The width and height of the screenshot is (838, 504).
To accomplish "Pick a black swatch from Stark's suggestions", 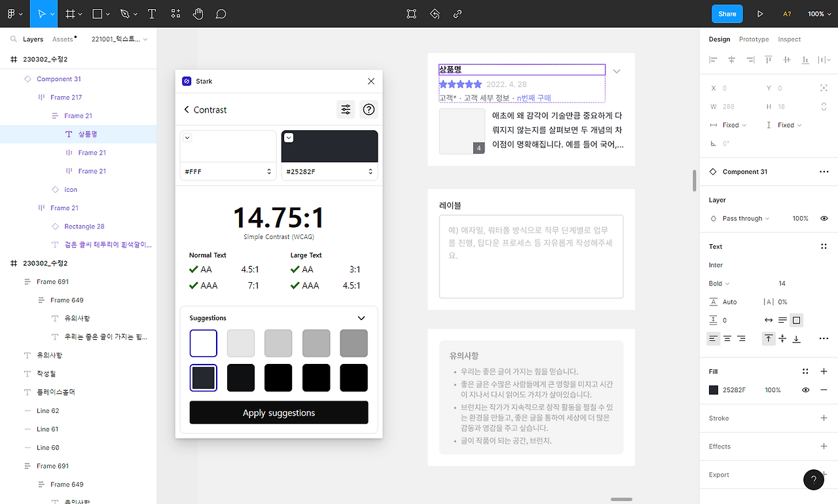I will [278, 377].
